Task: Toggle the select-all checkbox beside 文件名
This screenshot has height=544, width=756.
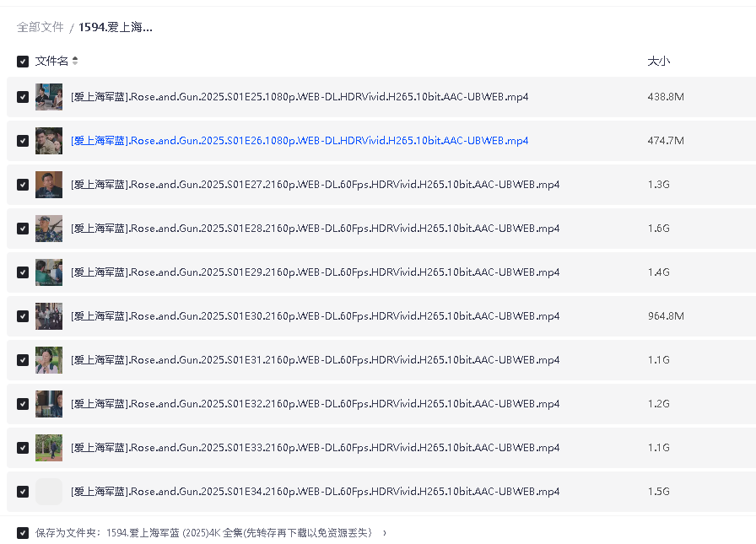Action: 22,61
